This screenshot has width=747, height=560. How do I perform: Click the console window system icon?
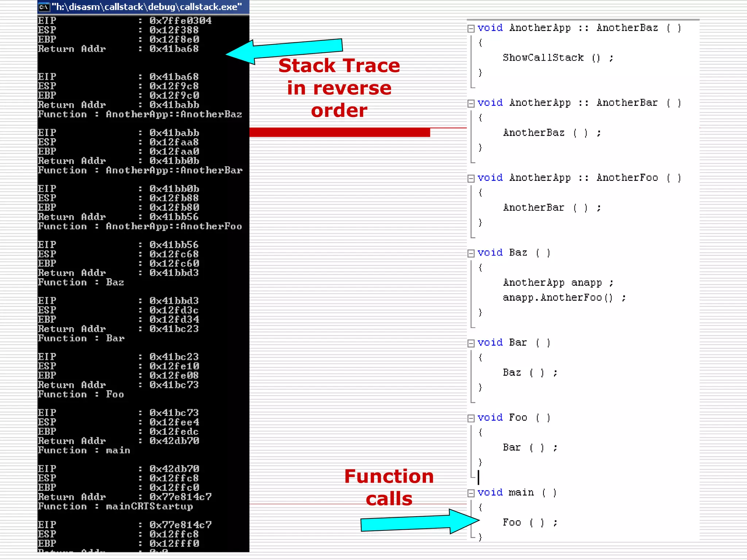[x=44, y=7]
